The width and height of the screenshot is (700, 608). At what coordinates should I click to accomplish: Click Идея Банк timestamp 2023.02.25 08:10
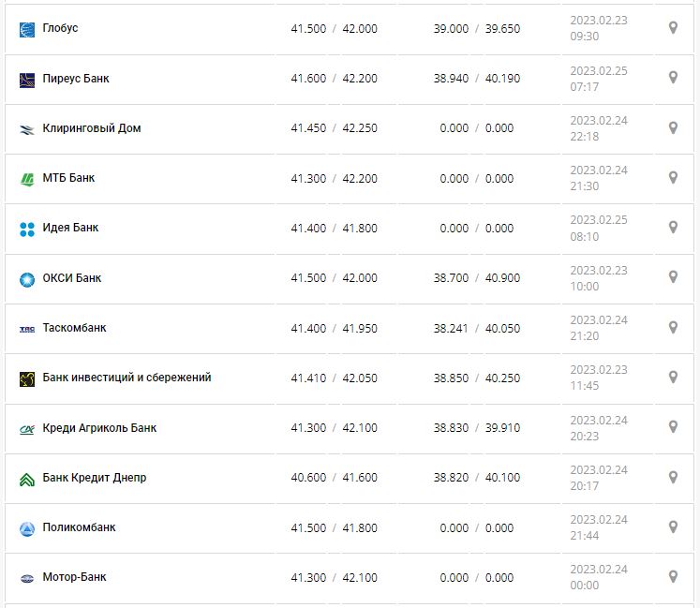(599, 228)
